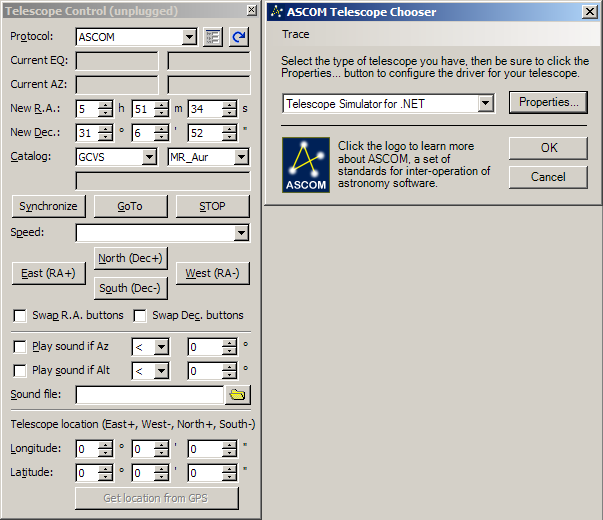Increase New R.A. seconds with up arrow
This screenshot has height=520, width=603.
tap(229, 105)
